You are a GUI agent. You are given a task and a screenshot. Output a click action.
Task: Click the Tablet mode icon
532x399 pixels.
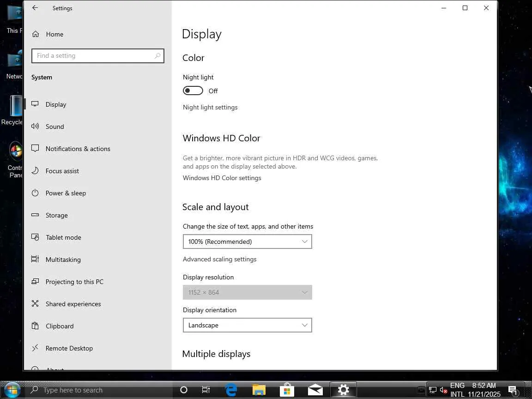click(x=35, y=237)
